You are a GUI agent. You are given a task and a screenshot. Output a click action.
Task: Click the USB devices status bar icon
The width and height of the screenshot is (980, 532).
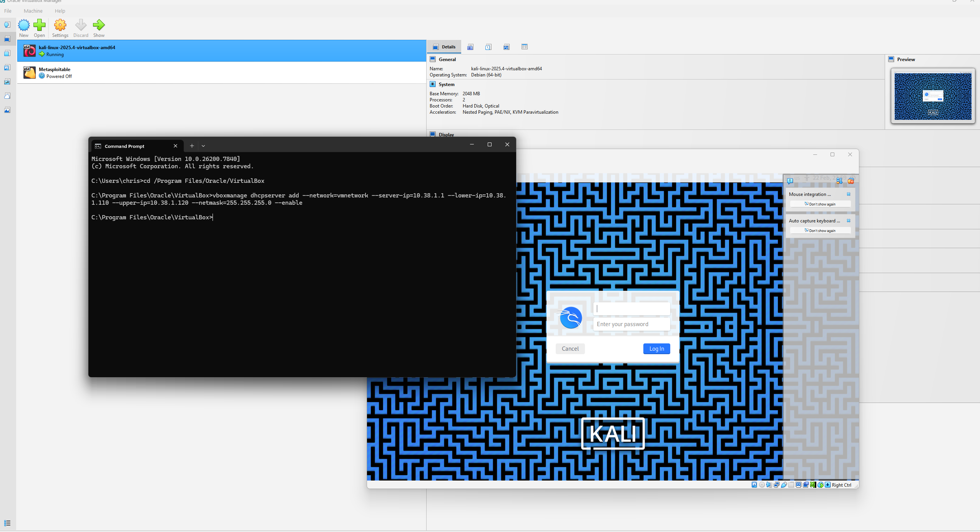coord(784,485)
